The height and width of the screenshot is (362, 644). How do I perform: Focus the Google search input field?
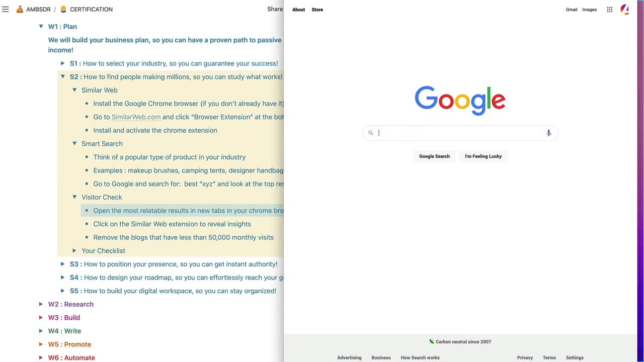[460, 133]
